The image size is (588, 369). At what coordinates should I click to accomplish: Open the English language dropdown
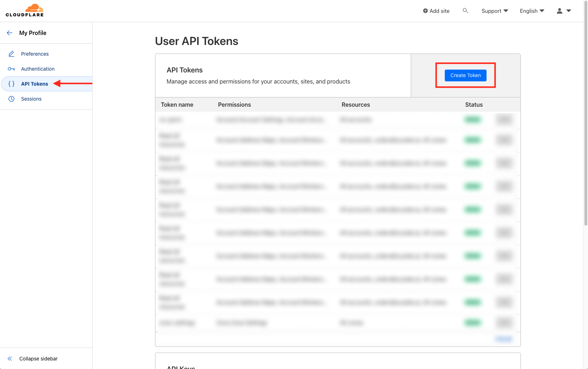(532, 11)
